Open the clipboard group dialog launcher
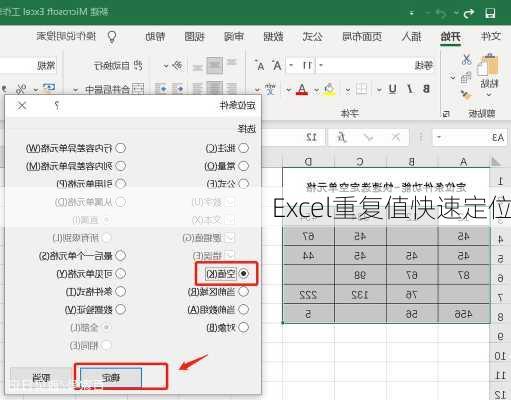 [446, 114]
